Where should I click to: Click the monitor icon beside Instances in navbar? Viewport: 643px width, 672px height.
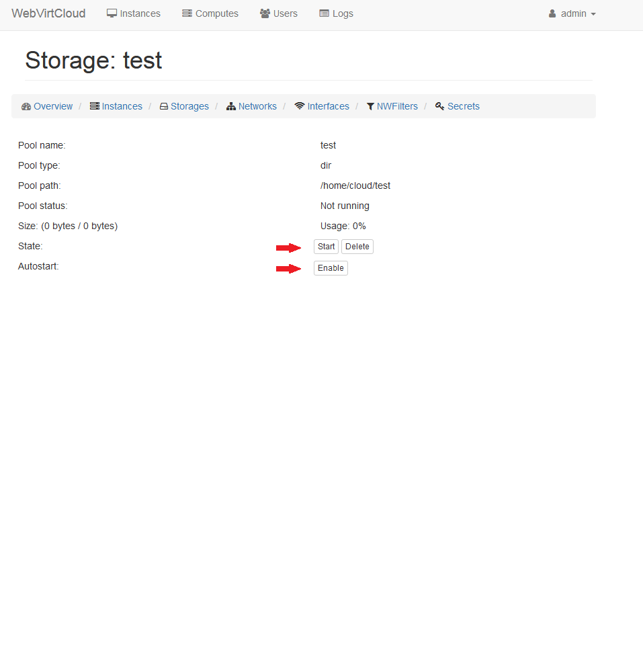[112, 13]
